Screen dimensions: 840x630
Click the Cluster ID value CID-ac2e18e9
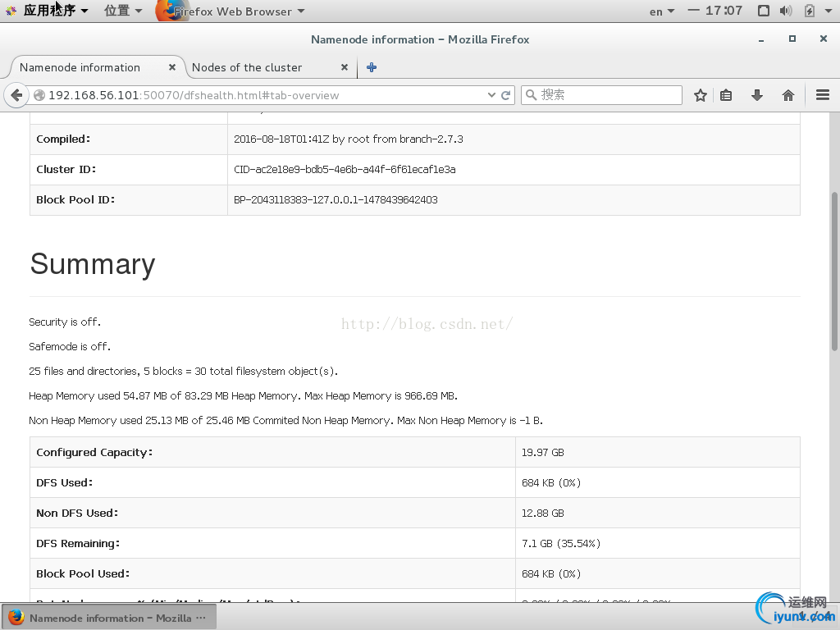(x=345, y=169)
